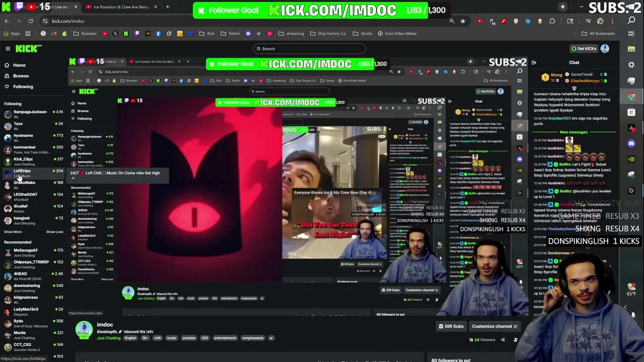Screen dimensions: 644x362
Task: Open the Extensions puzzle icon
Action: (x=552, y=21)
